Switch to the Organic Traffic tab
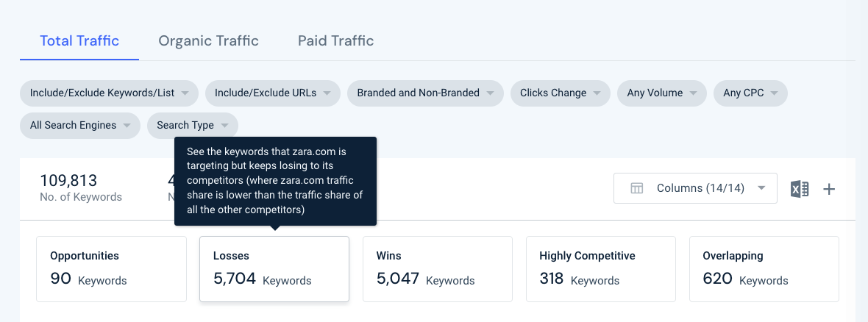The width and height of the screenshot is (868, 322). pos(208,41)
